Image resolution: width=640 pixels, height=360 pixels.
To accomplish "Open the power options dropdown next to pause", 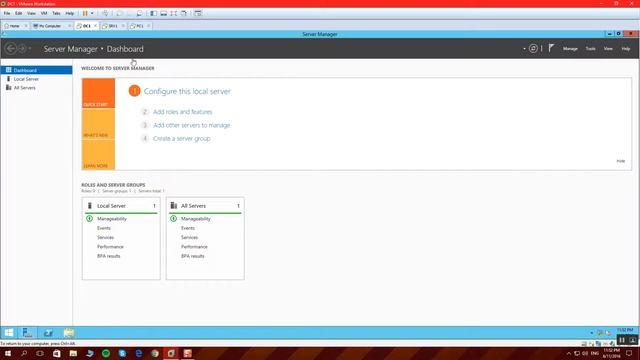I will [x=92, y=13].
